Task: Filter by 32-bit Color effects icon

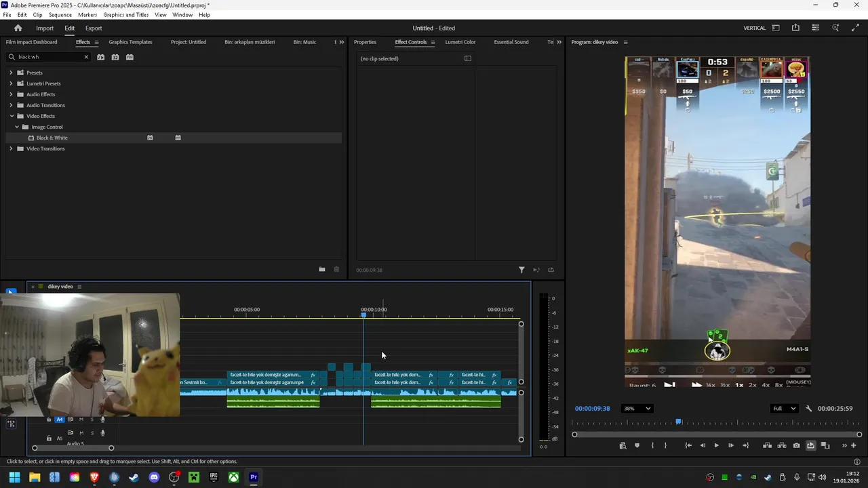Action: [x=115, y=57]
